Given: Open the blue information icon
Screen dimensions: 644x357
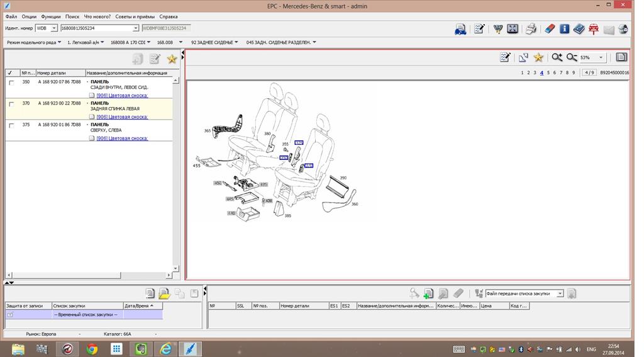Looking at the screenshot, I should (x=564, y=29).
